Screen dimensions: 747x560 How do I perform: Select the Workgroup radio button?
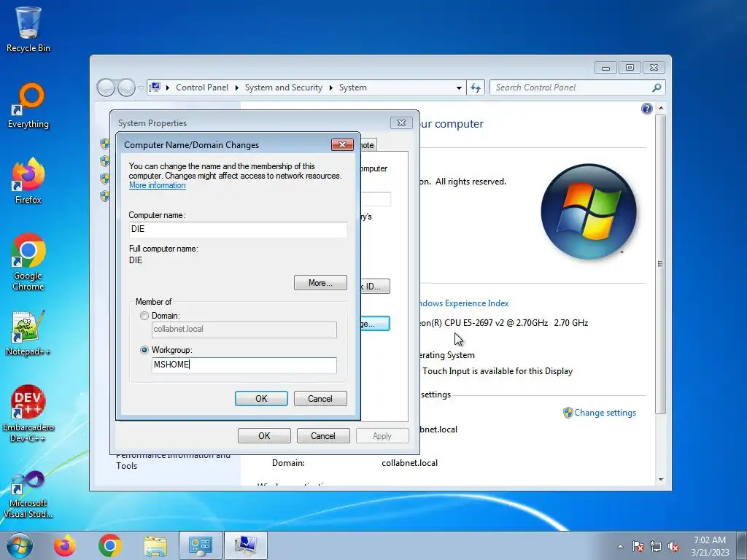[x=144, y=350]
